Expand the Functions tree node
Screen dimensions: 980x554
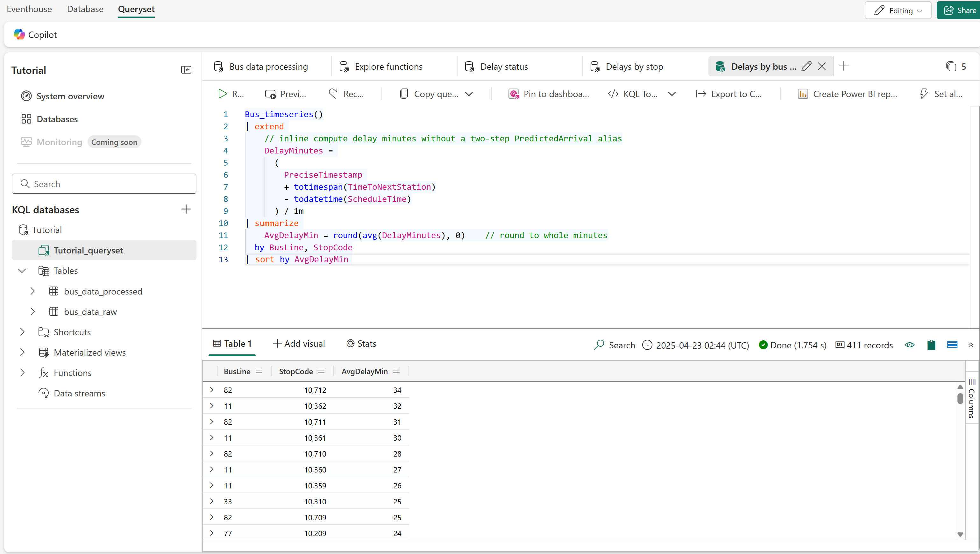(22, 373)
